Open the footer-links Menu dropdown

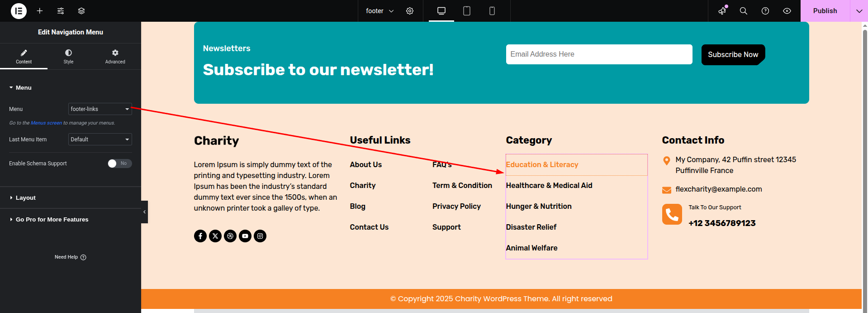tap(100, 109)
